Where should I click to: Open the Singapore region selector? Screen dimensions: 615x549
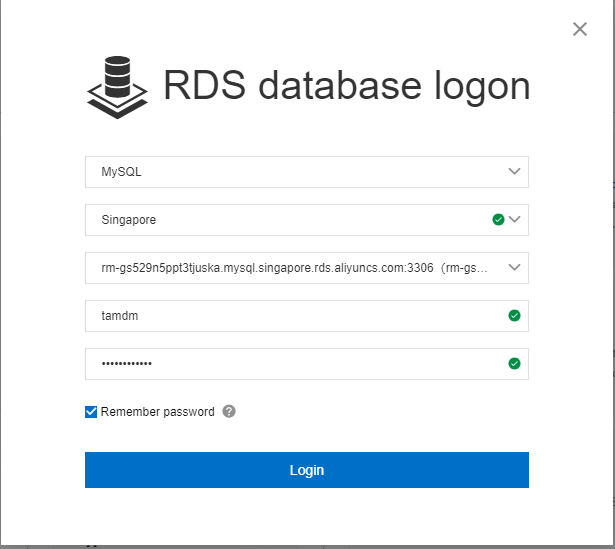290,220
